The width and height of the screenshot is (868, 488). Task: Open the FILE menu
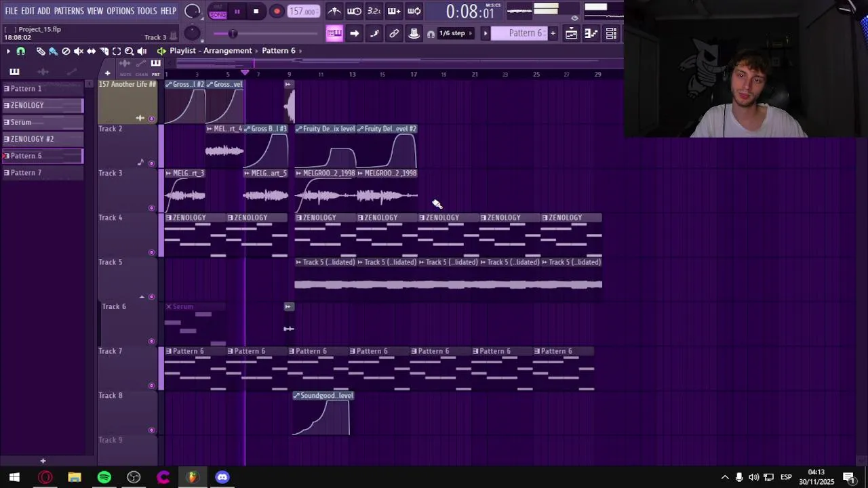pos(12,11)
